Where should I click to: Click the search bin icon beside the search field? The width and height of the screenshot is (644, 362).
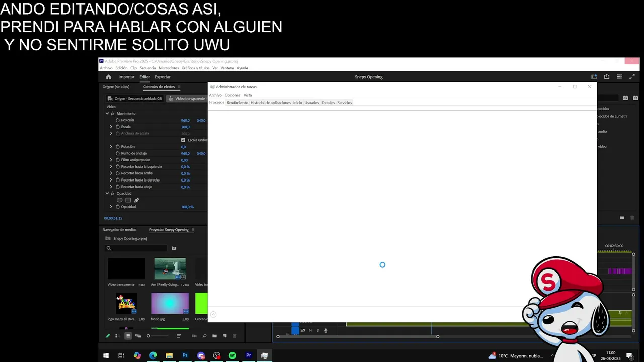[174, 248]
